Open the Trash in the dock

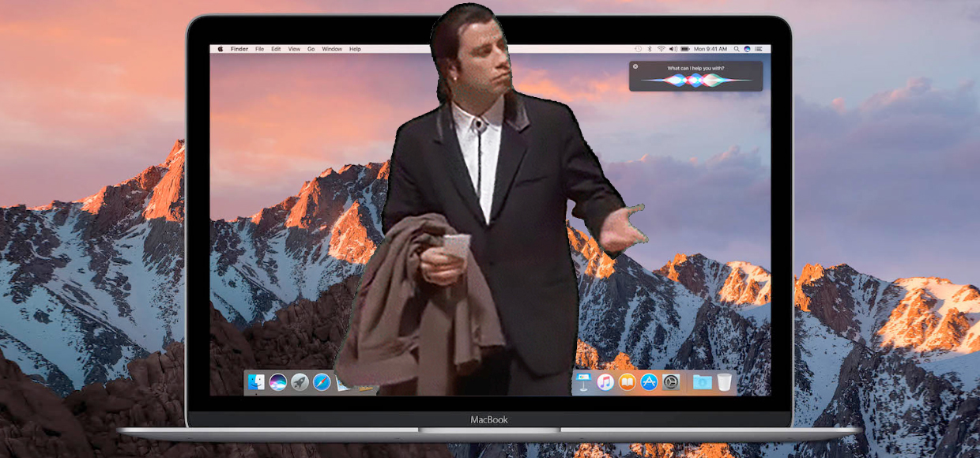pyautogui.click(x=724, y=382)
